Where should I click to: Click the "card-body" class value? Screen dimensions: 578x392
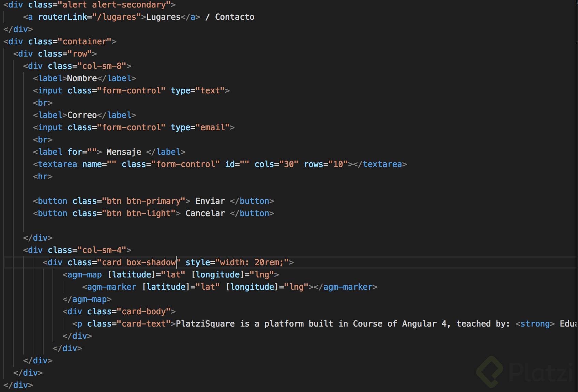pos(143,312)
